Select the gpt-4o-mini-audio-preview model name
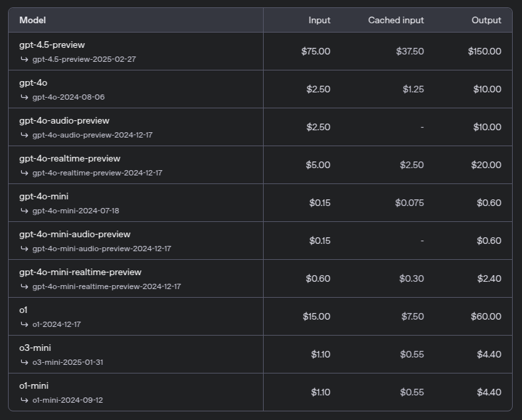The height and width of the screenshot is (420, 522). (75, 235)
